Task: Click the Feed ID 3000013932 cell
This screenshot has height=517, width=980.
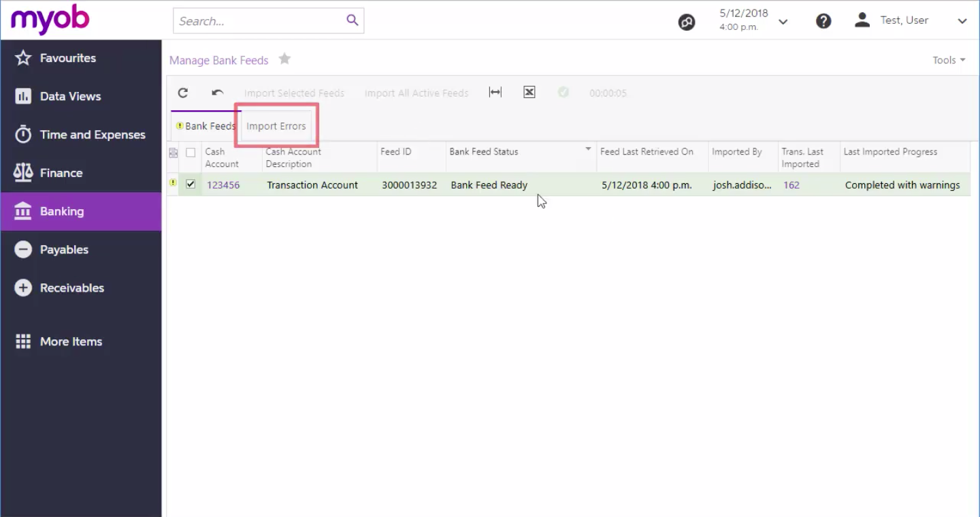Action: (x=411, y=185)
